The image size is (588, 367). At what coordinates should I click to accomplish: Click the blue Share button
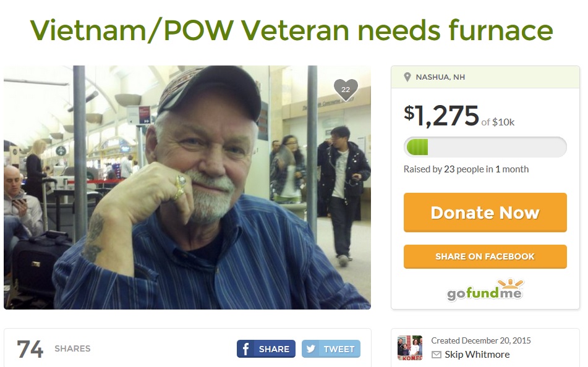[x=266, y=349]
